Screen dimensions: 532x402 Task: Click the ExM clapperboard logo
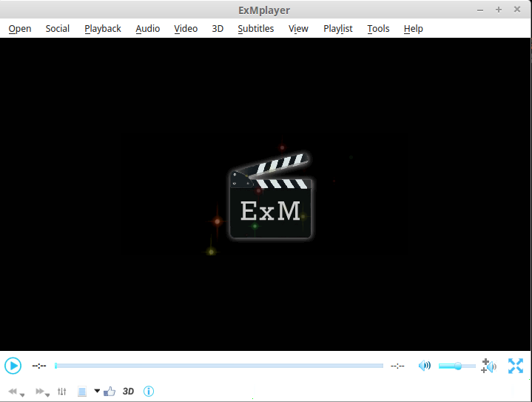270,196
